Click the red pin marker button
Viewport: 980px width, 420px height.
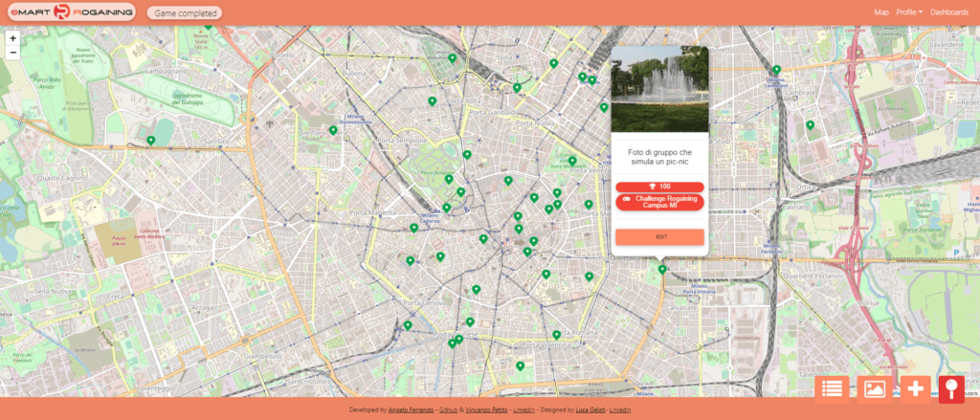pyautogui.click(x=952, y=388)
